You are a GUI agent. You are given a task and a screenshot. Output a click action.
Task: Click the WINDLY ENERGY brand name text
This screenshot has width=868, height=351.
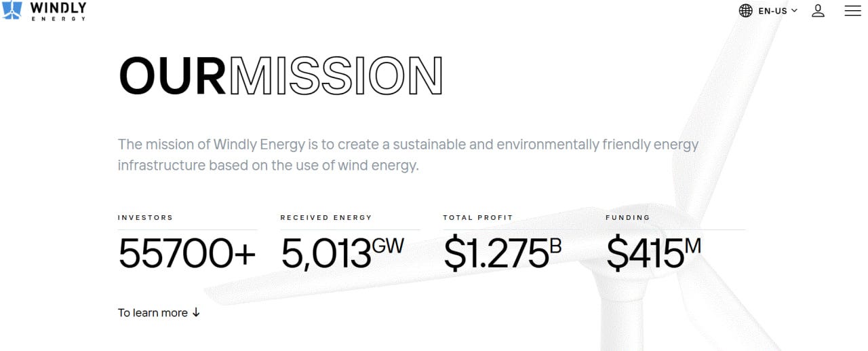[x=58, y=11]
